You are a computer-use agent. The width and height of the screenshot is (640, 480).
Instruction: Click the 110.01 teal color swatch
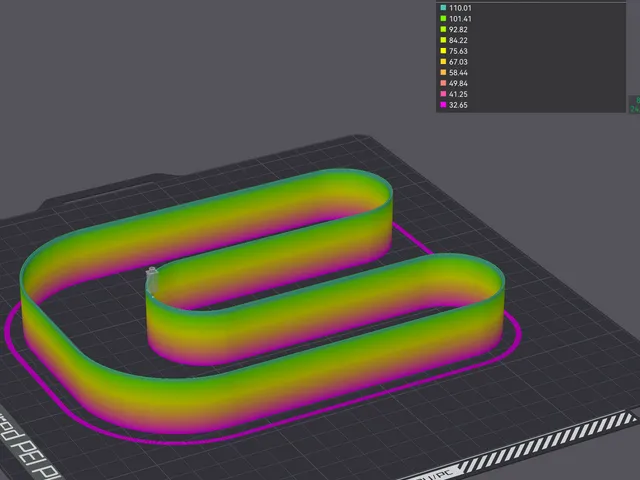coord(443,8)
